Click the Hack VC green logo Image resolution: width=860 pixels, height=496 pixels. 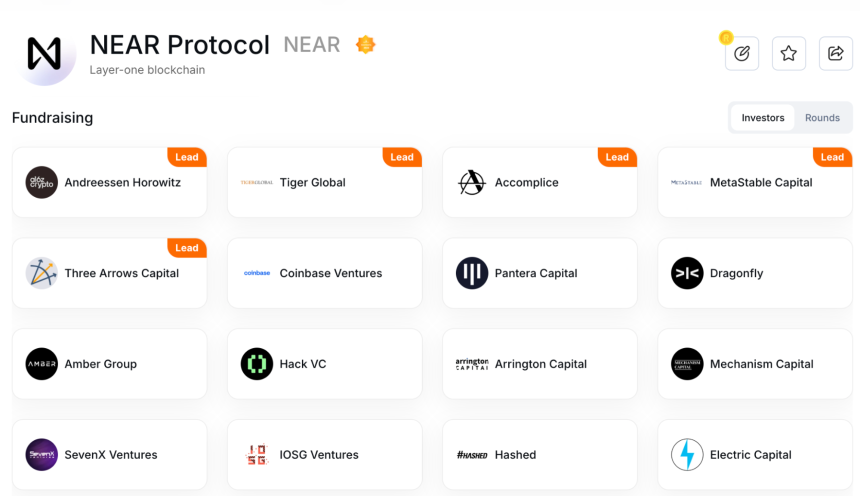(x=257, y=364)
